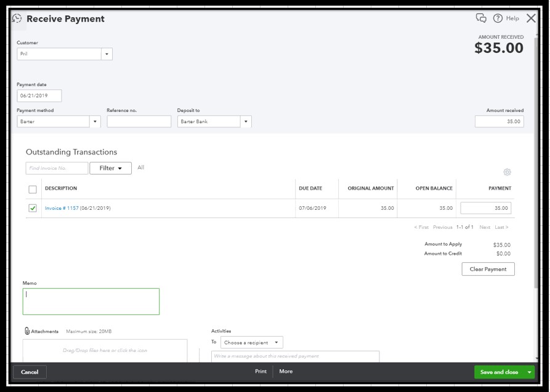
Task: Close the Receive Payment window
Action: tap(531, 18)
